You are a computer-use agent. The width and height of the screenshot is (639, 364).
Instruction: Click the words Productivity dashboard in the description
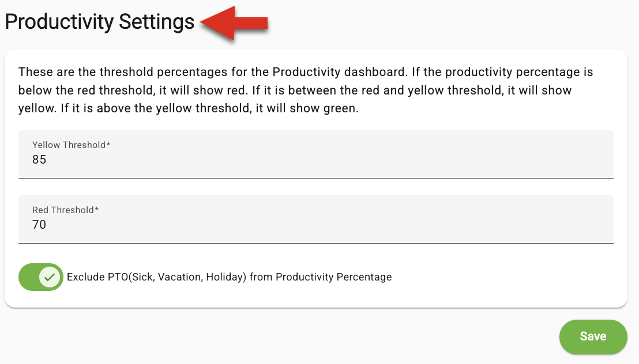339,72
